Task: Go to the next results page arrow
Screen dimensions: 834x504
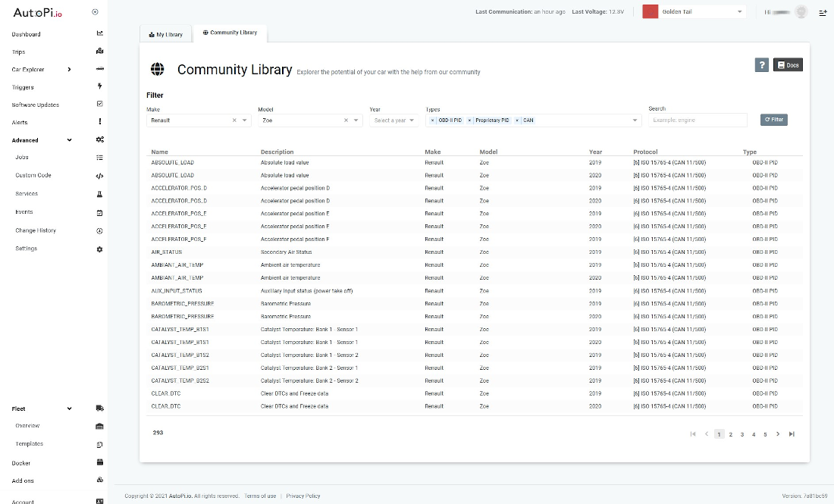Action: click(x=778, y=434)
